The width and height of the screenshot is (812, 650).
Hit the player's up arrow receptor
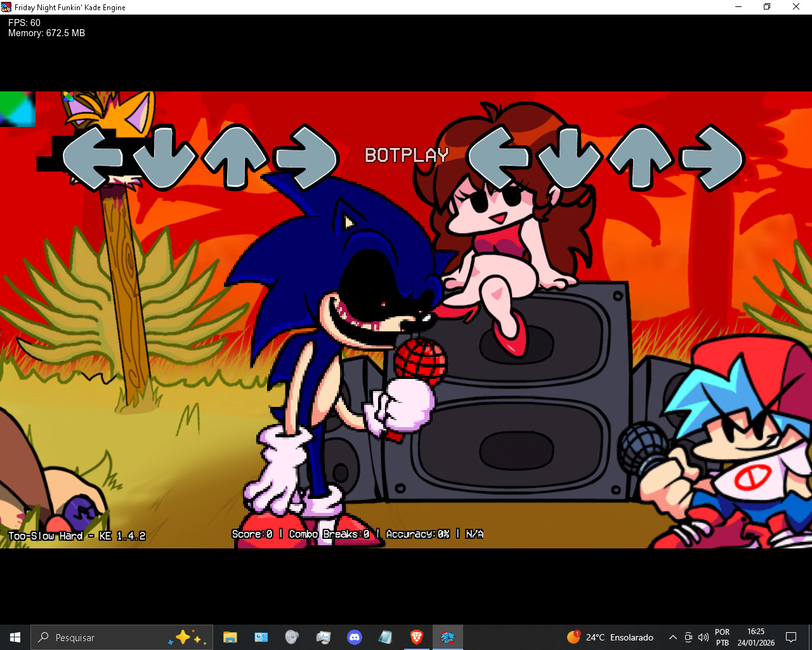[641, 157]
